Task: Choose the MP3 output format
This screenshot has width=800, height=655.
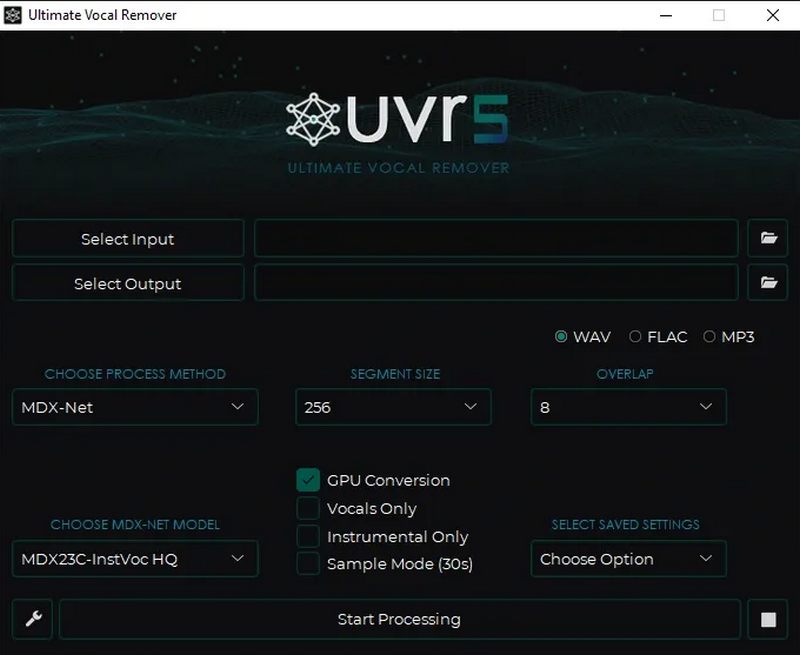Action: pos(710,337)
